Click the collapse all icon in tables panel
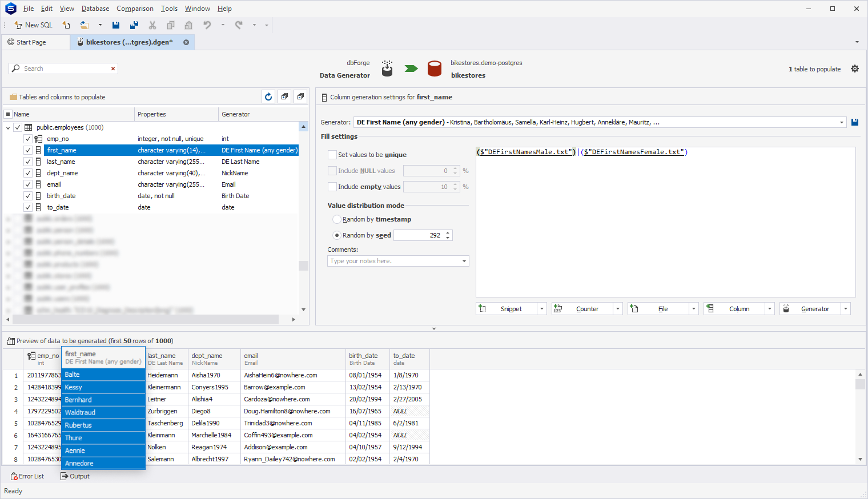This screenshot has width=868, height=499. click(300, 96)
